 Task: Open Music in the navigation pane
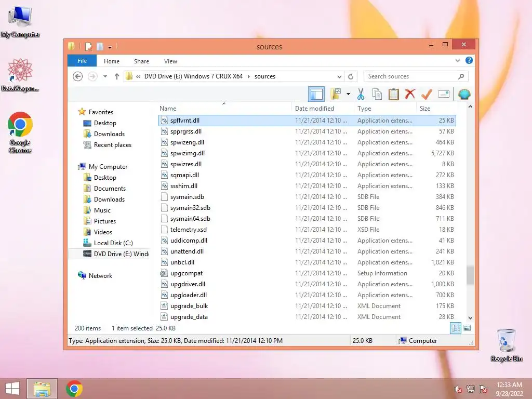tap(102, 210)
